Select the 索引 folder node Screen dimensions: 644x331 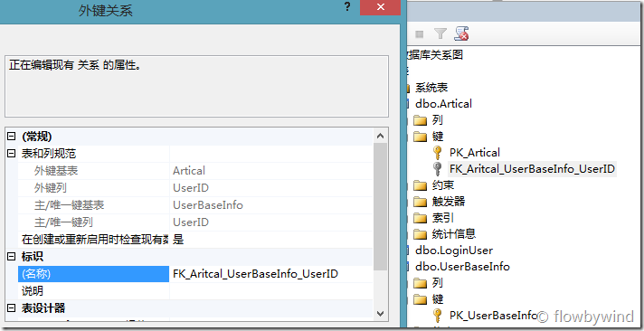[443, 218]
